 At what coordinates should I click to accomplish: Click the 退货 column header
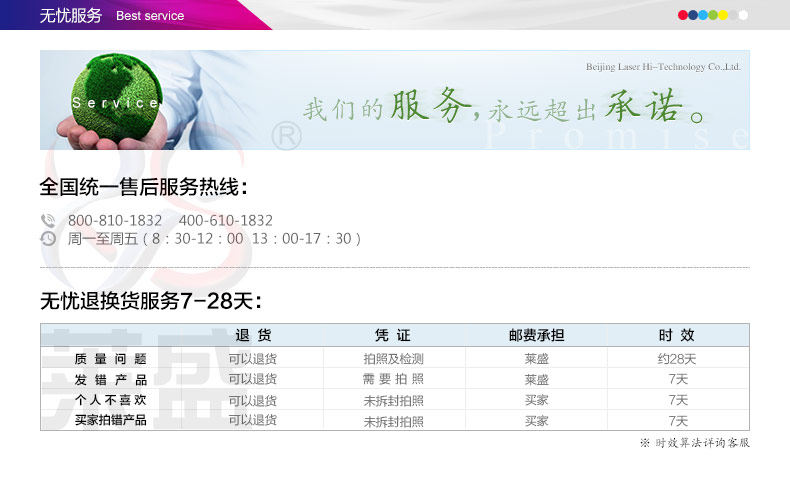pos(253,335)
